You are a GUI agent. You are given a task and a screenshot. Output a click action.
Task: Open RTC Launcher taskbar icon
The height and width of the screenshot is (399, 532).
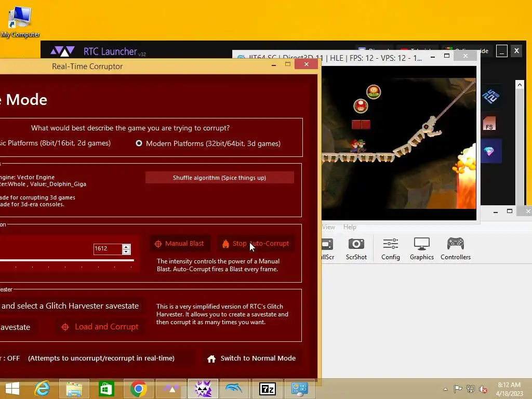171,389
